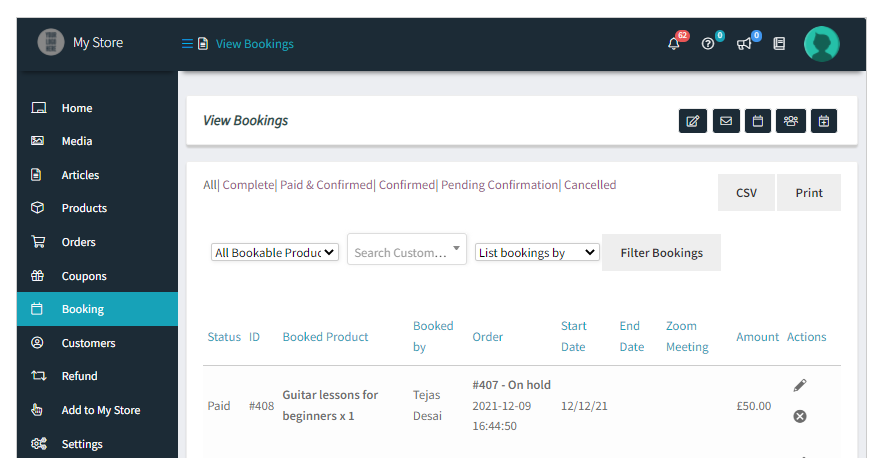
Task: Open the booking calendar icon button
Action: (758, 121)
